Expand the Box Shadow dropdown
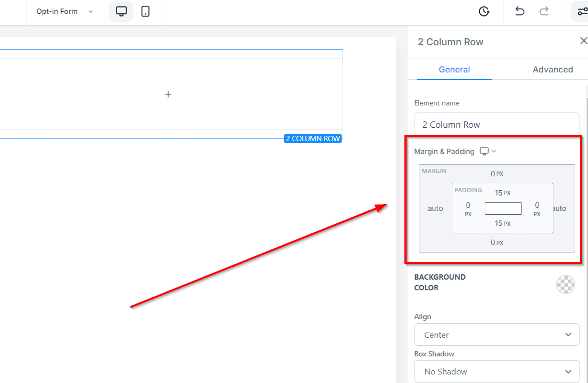 [496, 371]
